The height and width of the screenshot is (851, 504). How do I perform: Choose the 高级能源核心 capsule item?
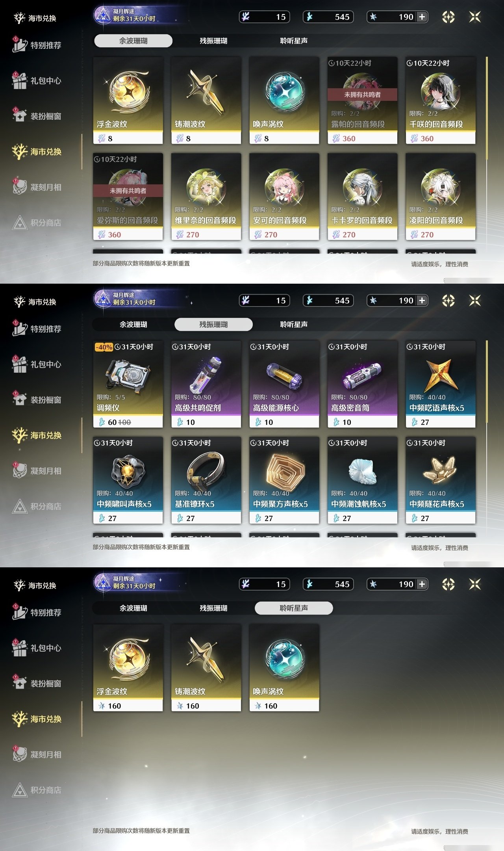284,384
